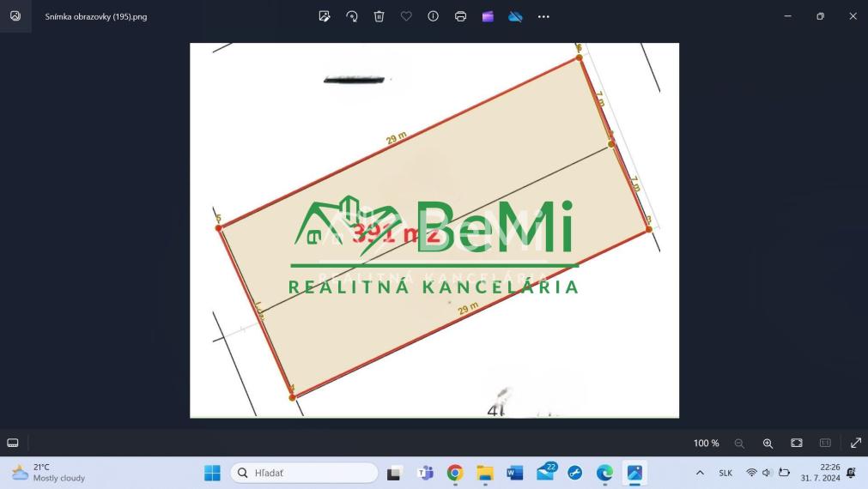Mark the image as favorite
This screenshot has height=489, width=868.
(406, 16)
